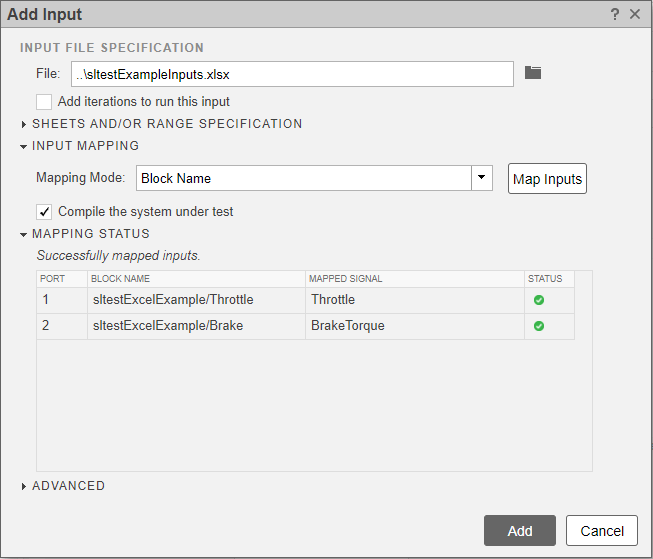Expand Sheets and/or Range Specification section
The height and width of the screenshot is (559, 653).
tap(25, 124)
